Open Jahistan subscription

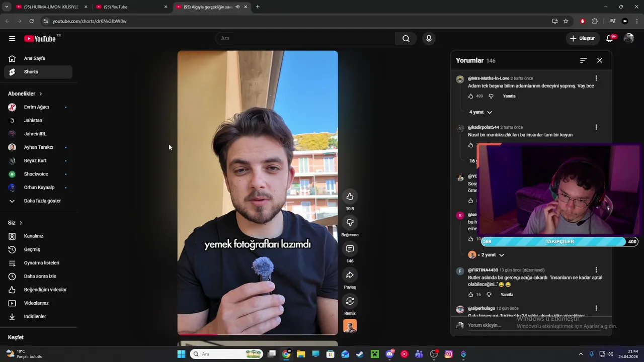coord(38,121)
